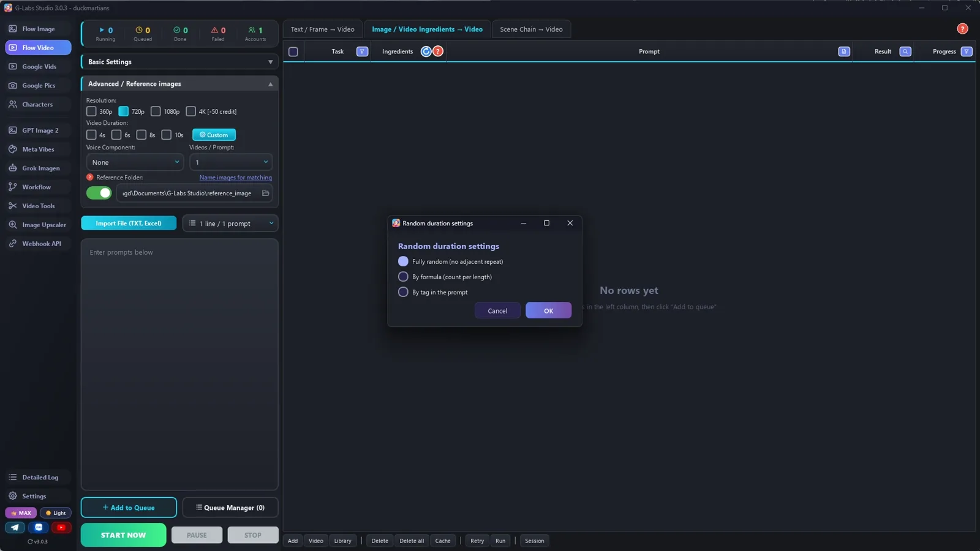Click the Progress column filter icon
The height and width of the screenshot is (551, 980).
coord(967,51)
